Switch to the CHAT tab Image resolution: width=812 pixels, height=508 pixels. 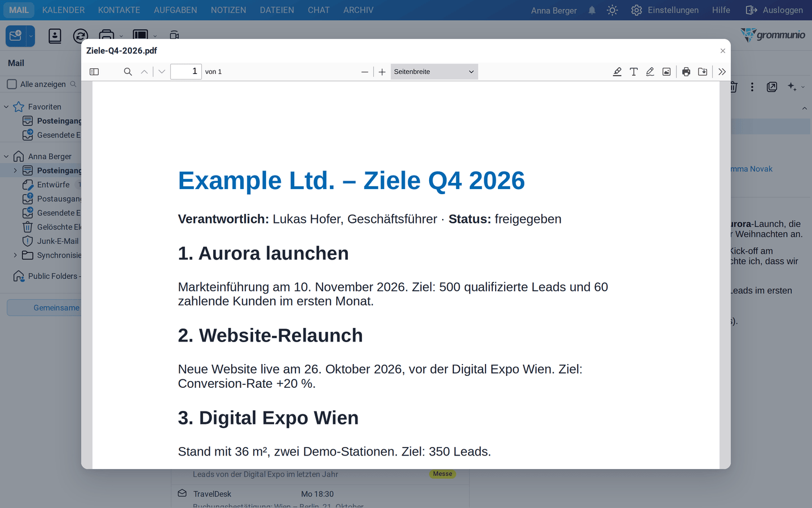point(319,10)
